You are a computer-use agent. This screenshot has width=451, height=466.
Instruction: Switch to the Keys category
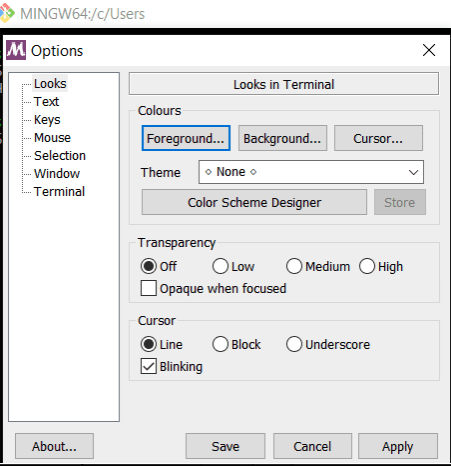tap(47, 119)
